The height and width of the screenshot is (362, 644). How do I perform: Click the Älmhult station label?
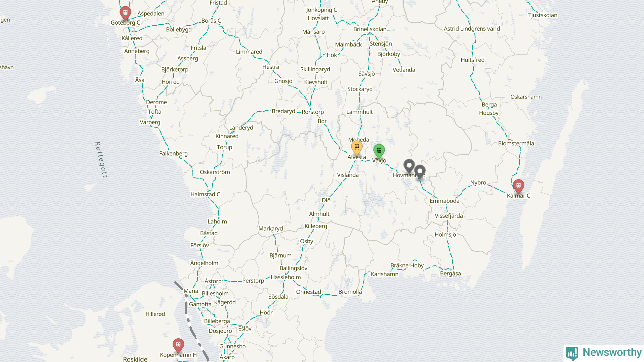point(319,214)
